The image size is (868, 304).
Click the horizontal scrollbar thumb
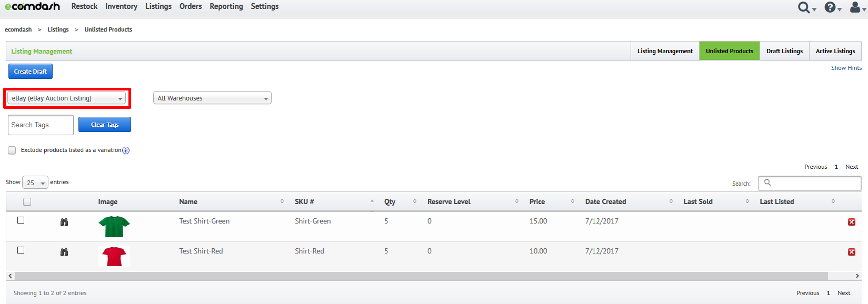point(421,276)
